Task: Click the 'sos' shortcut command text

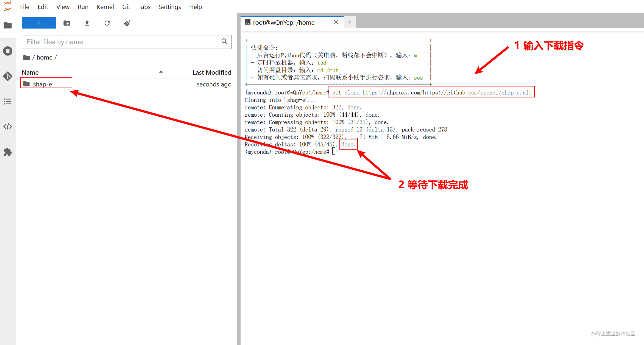Action: pyautogui.click(x=418, y=78)
